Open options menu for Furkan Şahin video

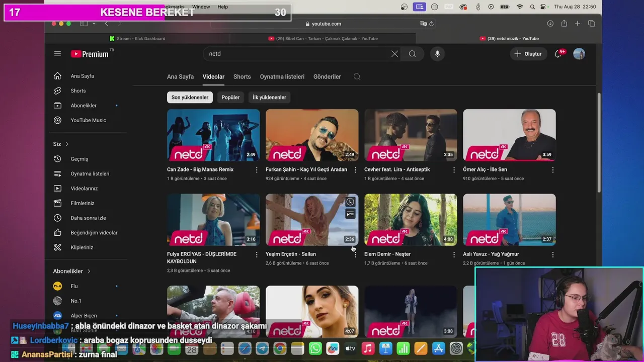(x=355, y=170)
